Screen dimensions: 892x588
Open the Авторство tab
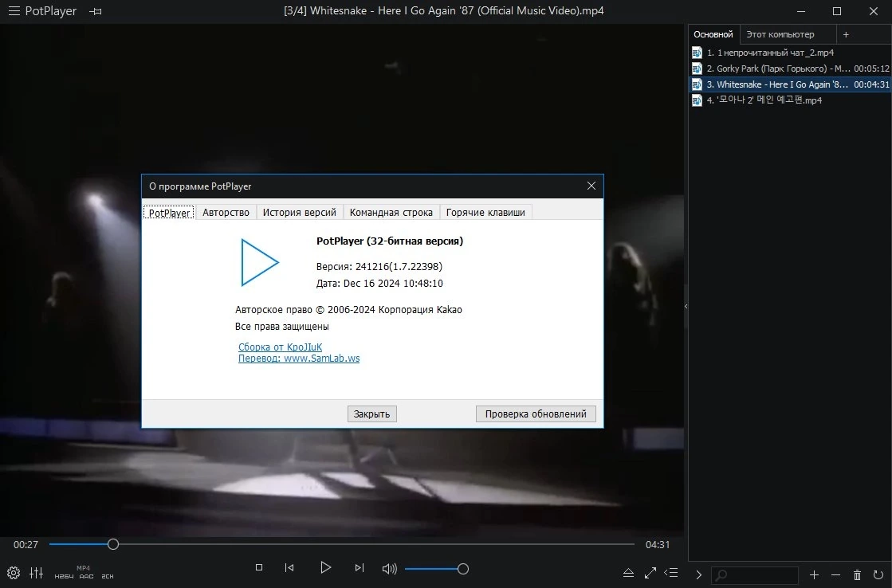point(226,212)
